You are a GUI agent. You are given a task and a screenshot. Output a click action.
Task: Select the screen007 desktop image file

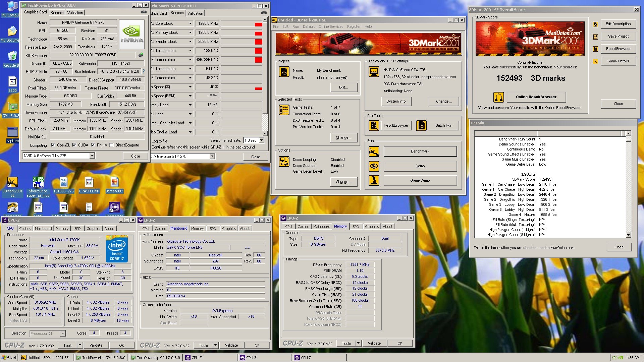click(x=114, y=185)
